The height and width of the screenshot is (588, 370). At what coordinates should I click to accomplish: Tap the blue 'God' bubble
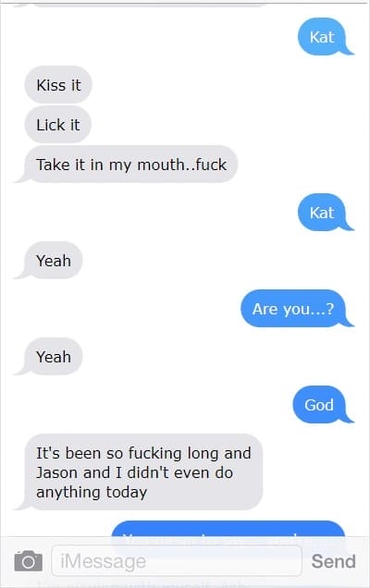(322, 405)
